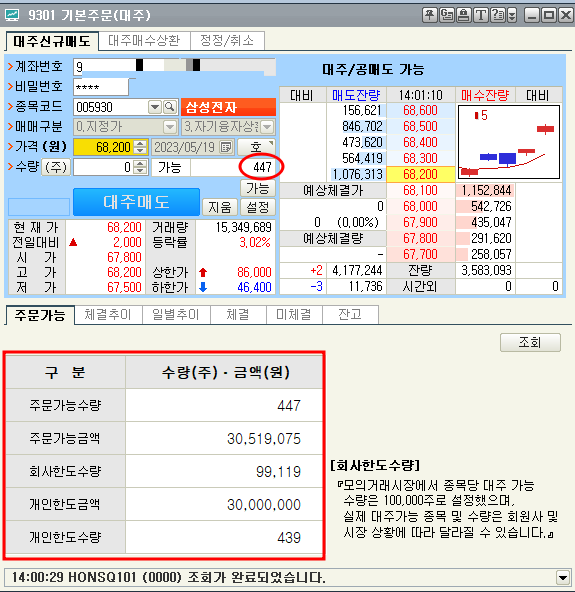Minimize the 9301 window
Image resolution: width=575 pixels, height=592 pixels.
point(532,15)
